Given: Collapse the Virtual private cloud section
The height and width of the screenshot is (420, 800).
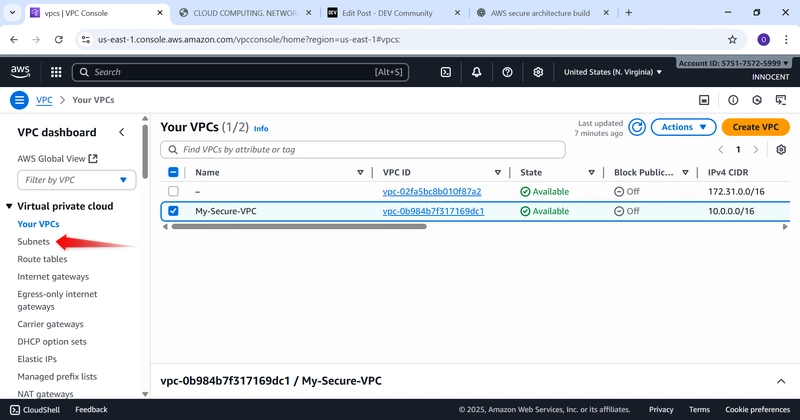Looking at the screenshot, I should point(9,206).
